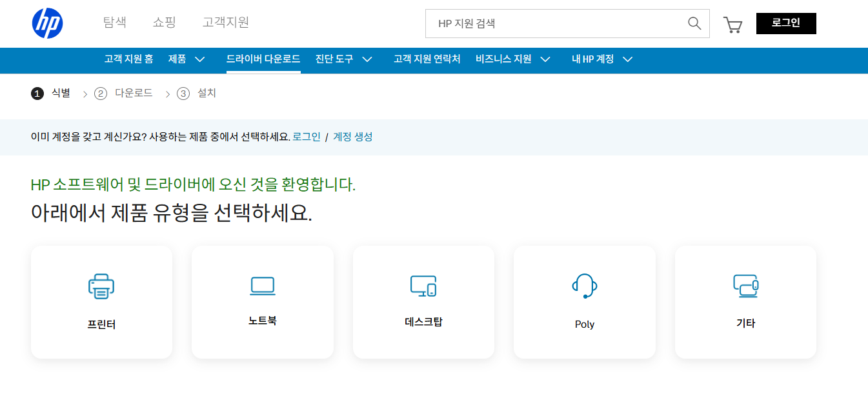This screenshot has height=398, width=868.
Task: Click the 식별 step label
Action: click(61, 93)
